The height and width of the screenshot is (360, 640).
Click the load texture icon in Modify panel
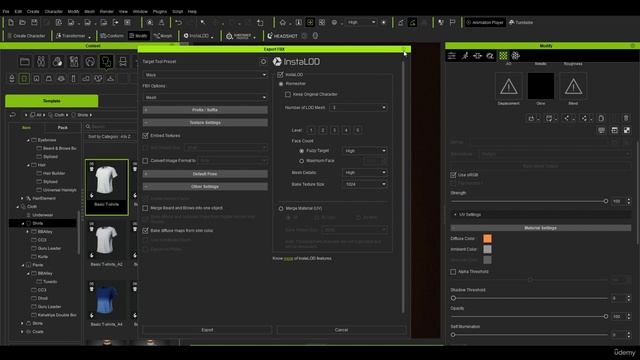(531, 118)
